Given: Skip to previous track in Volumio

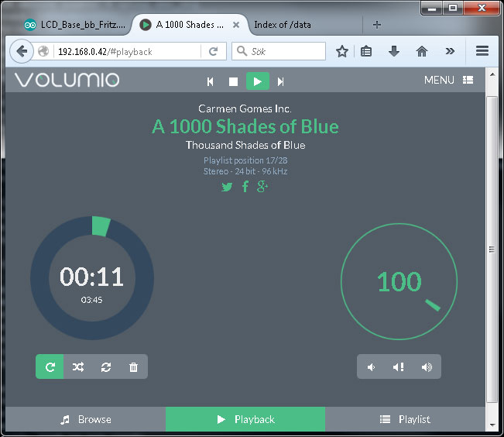Looking at the screenshot, I should pyautogui.click(x=211, y=81).
